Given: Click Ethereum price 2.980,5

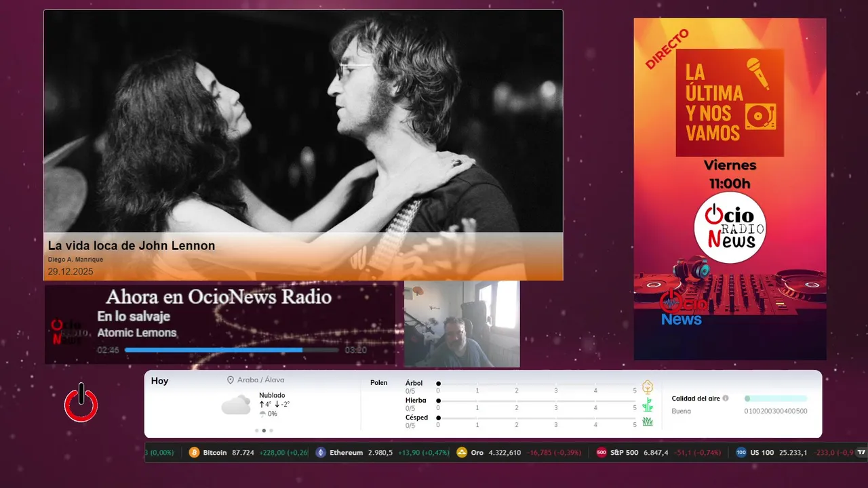Looking at the screenshot, I should (380, 453).
